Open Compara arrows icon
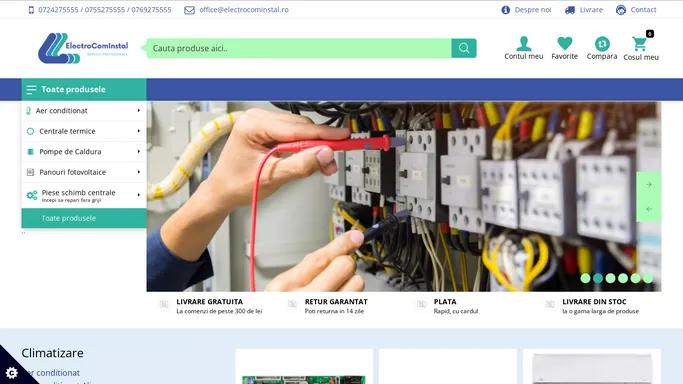Screen dimensions: 683x384 602,44
